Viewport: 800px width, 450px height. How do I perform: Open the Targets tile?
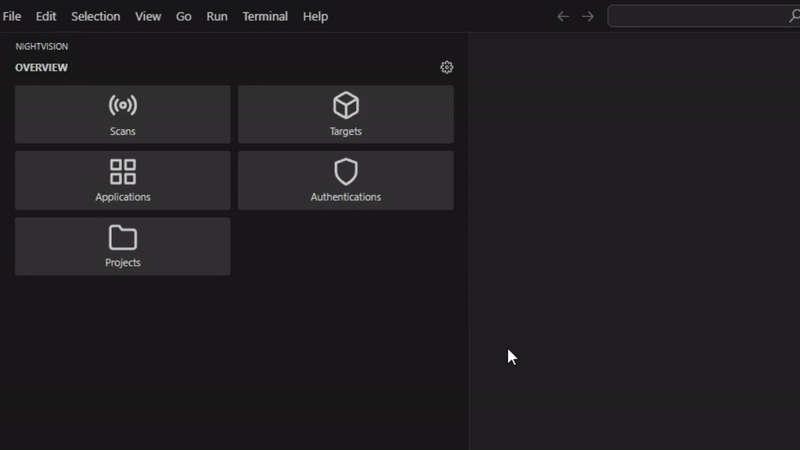pos(345,114)
